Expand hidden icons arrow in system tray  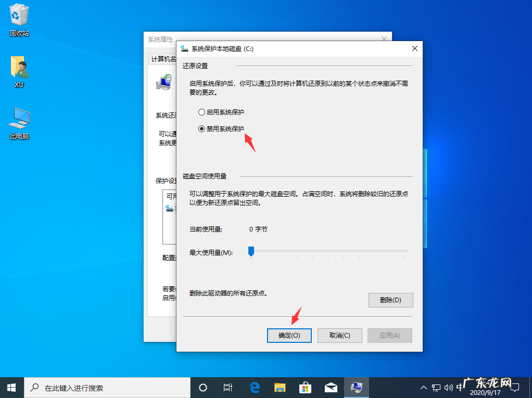tap(423, 387)
